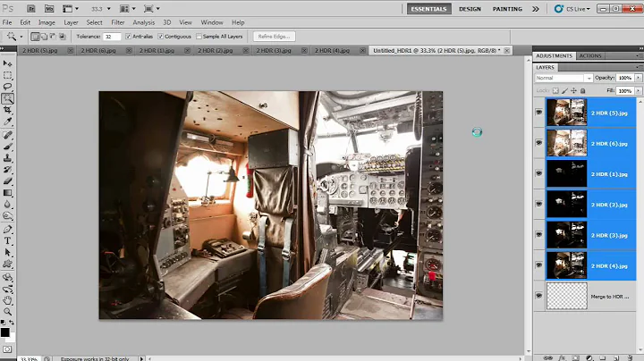644x361 pixels.
Task: Switch to the Design workspace
Action: pos(470,9)
